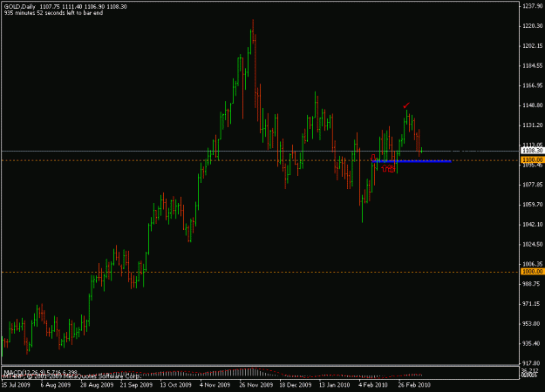Click the orange 1000.00 price label
This screenshot has width=545, height=392.
[532, 271]
